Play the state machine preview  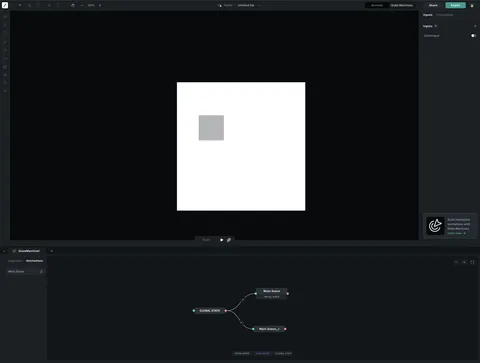(222, 240)
